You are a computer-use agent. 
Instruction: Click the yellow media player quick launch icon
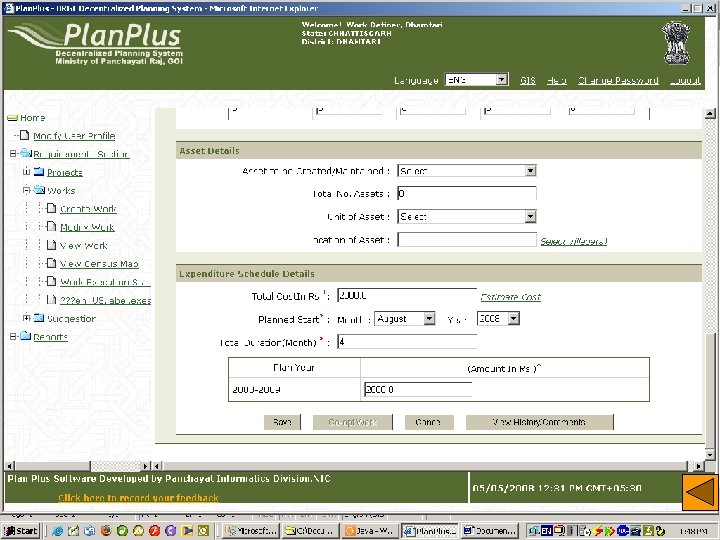[x=187, y=531]
